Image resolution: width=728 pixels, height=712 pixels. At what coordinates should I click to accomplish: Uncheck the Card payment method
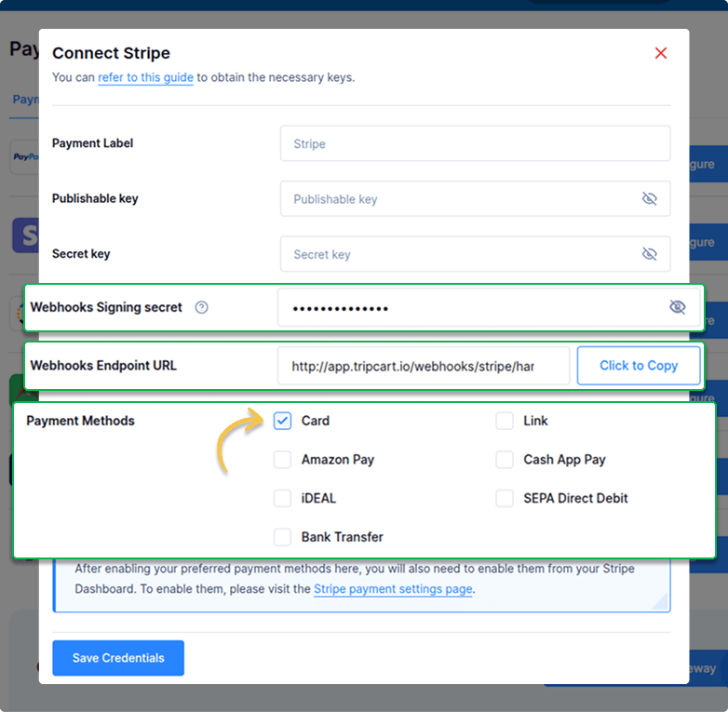click(282, 421)
